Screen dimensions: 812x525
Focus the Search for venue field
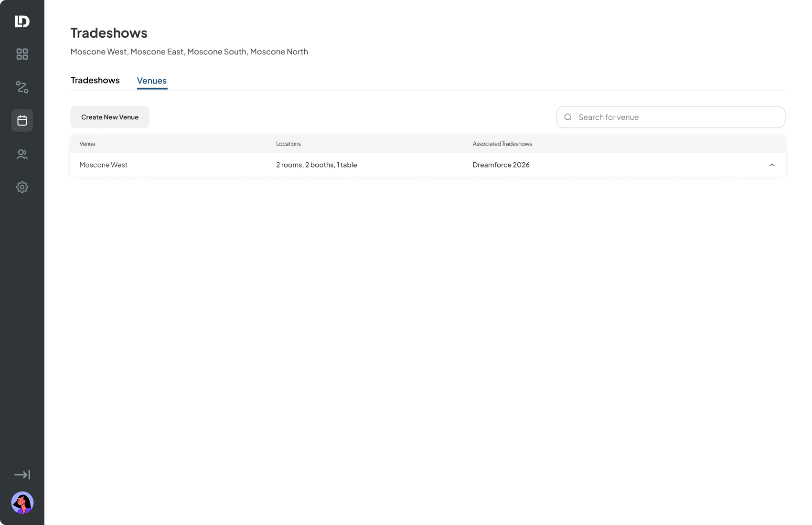click(x=671, y=117)
